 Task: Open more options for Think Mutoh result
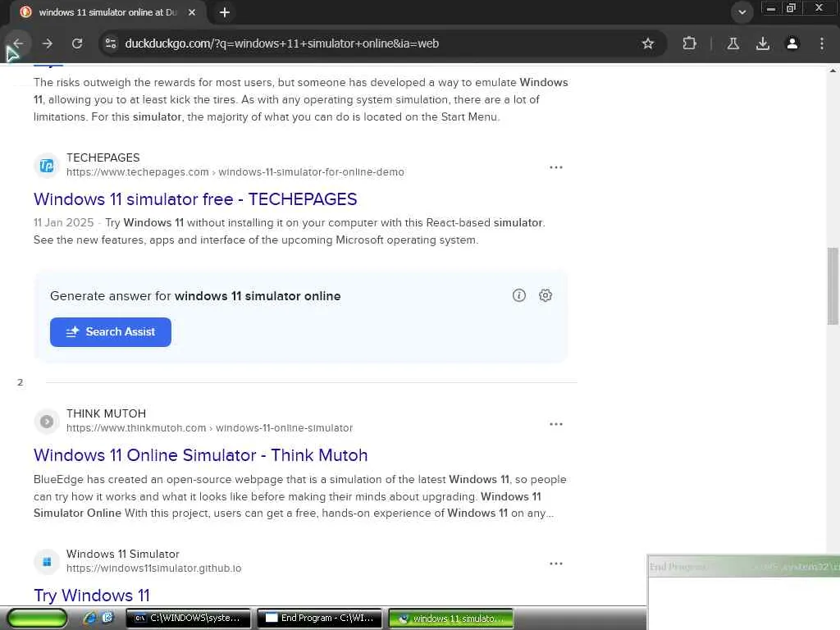point(556,424)
